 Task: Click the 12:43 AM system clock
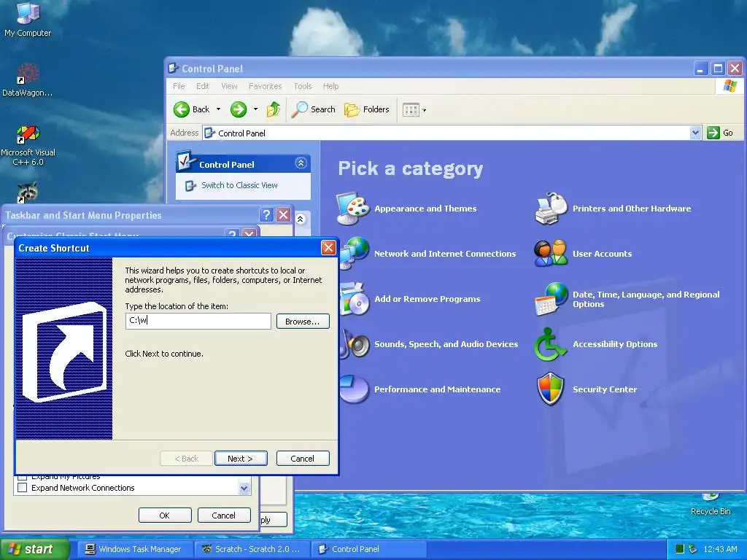(720, 549)
